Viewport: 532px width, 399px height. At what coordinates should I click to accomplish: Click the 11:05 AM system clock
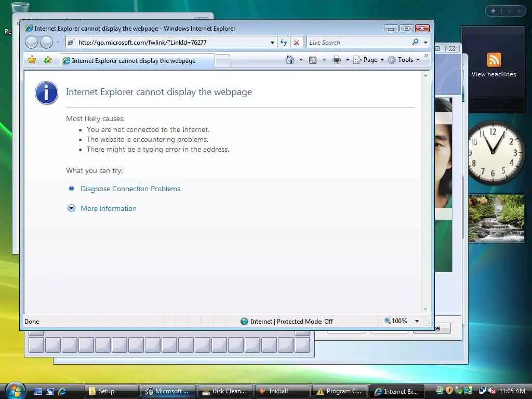(x=512, y=391)
